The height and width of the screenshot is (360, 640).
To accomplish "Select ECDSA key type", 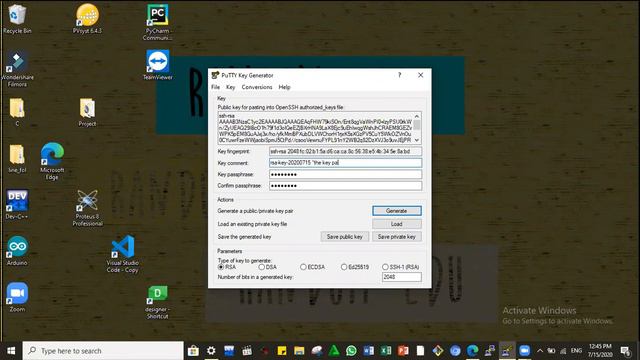I will pos(303,267).
